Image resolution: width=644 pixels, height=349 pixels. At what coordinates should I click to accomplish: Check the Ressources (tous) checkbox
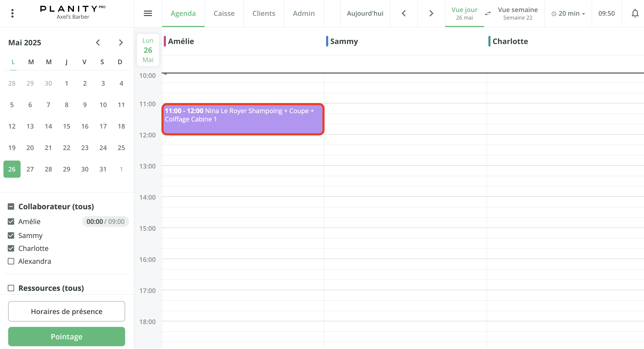point(11,288)
